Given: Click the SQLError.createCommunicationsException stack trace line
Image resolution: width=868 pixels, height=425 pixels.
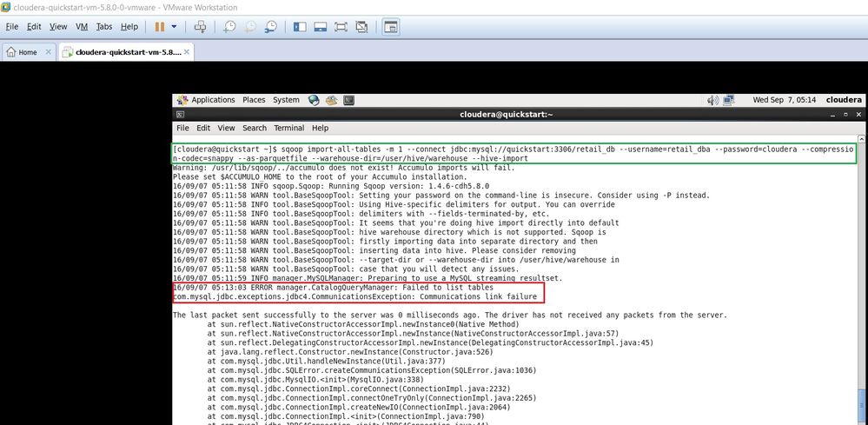Looking at the screenshot, I should [372, 370].
